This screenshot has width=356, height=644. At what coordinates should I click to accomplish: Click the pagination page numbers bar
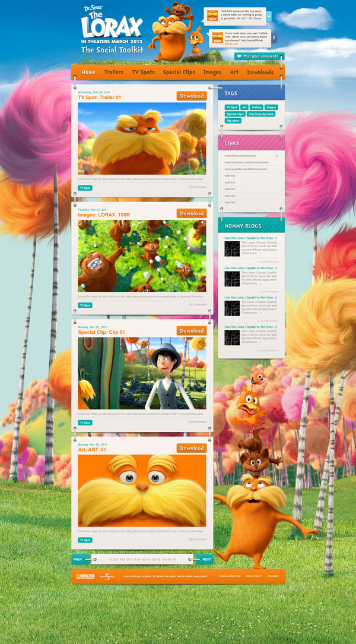(142, 559)
